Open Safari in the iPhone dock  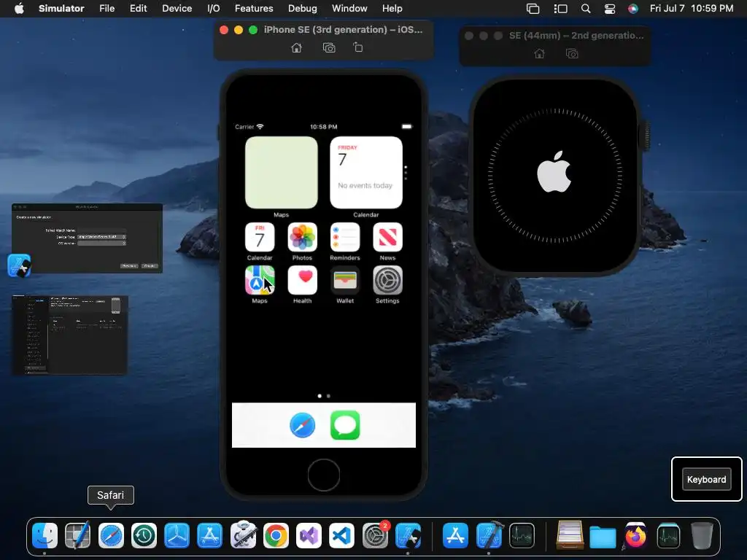[303, 425]
